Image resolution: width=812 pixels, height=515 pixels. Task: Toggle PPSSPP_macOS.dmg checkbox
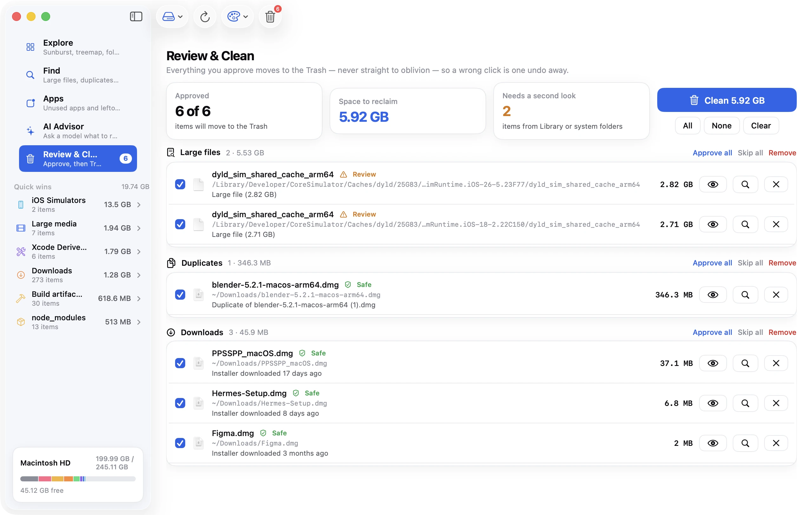180,363
